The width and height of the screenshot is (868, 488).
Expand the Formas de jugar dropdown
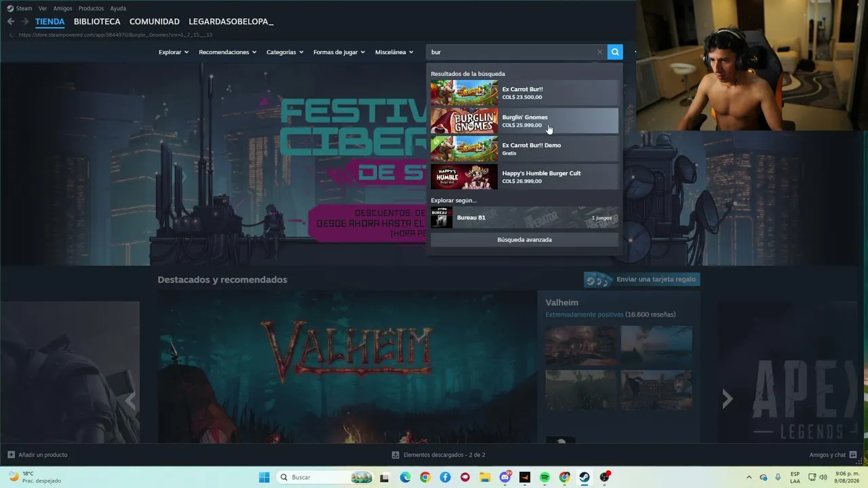[339, 52]
